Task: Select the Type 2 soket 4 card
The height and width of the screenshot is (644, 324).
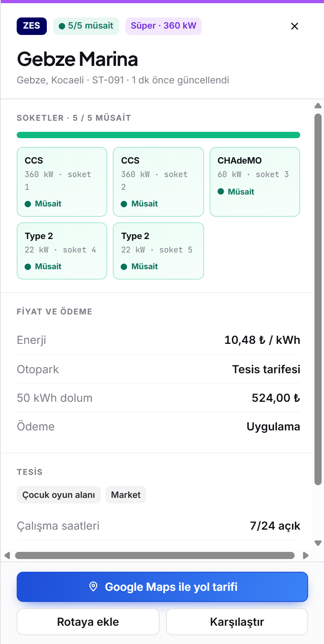Action: pyautogui.click(x=62, y=251)
